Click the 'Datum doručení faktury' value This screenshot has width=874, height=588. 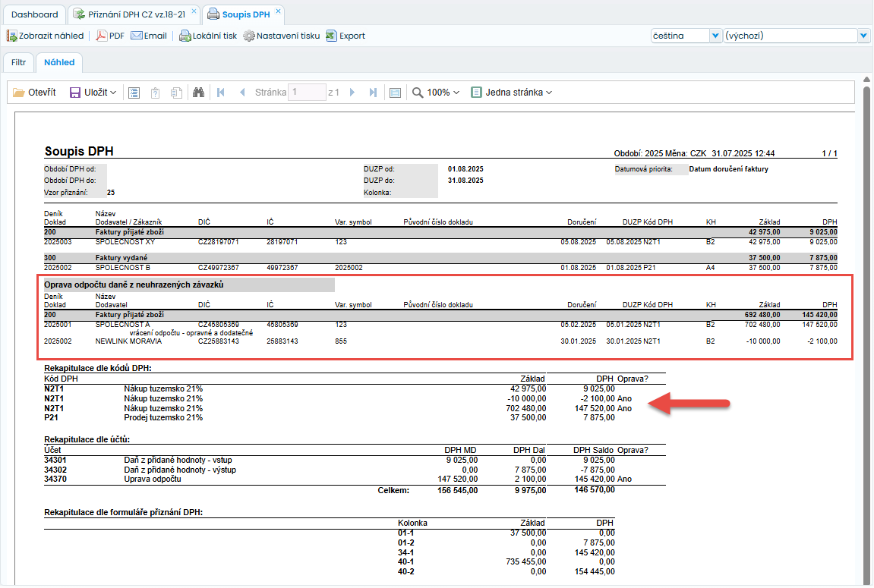pyautogui.click(x=728, y=169)
